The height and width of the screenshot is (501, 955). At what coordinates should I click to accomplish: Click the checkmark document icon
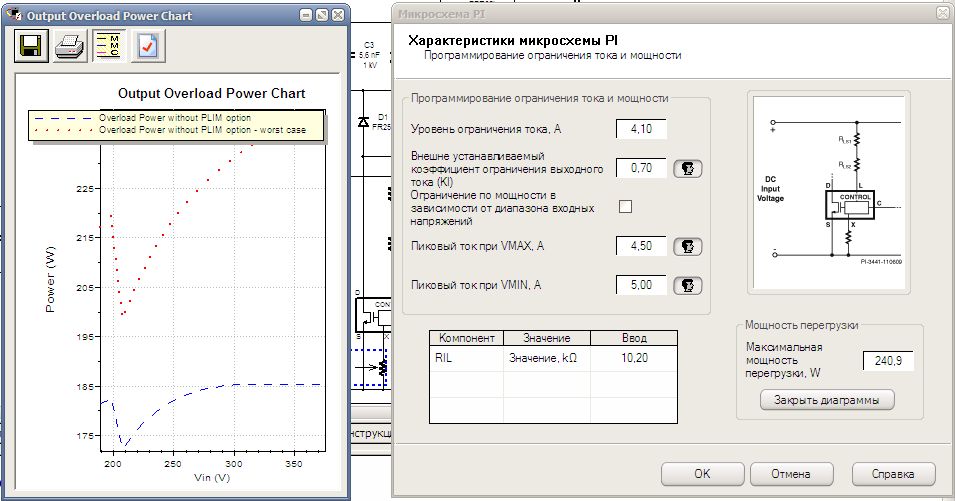[147, 46]
